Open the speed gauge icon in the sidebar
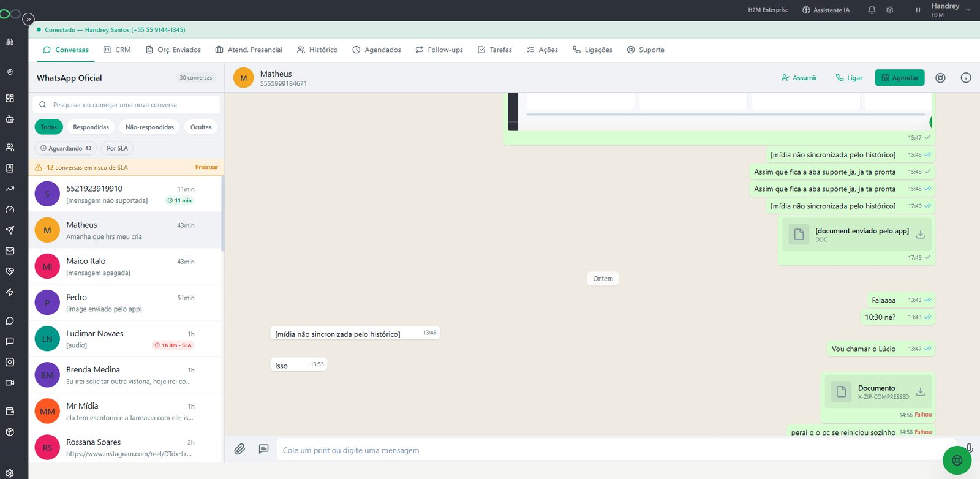Screen dimensions: 980x479 (10, 209)
